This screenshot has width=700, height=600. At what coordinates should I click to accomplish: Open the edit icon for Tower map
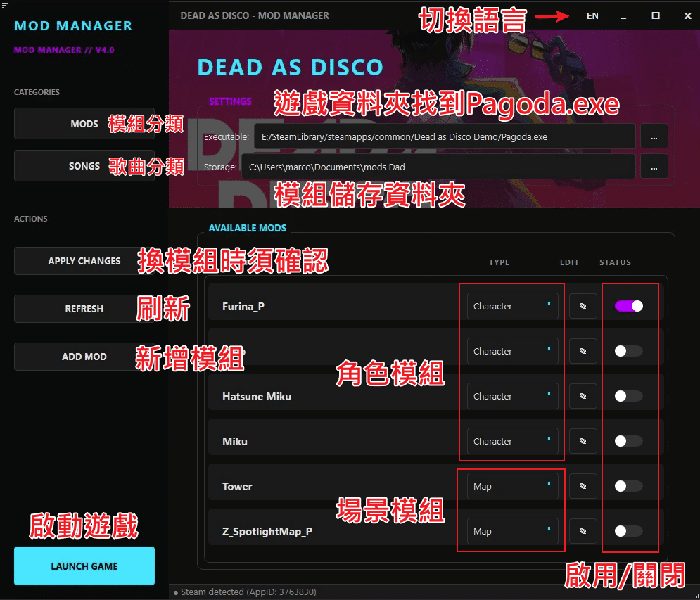(x=583, y=486)
